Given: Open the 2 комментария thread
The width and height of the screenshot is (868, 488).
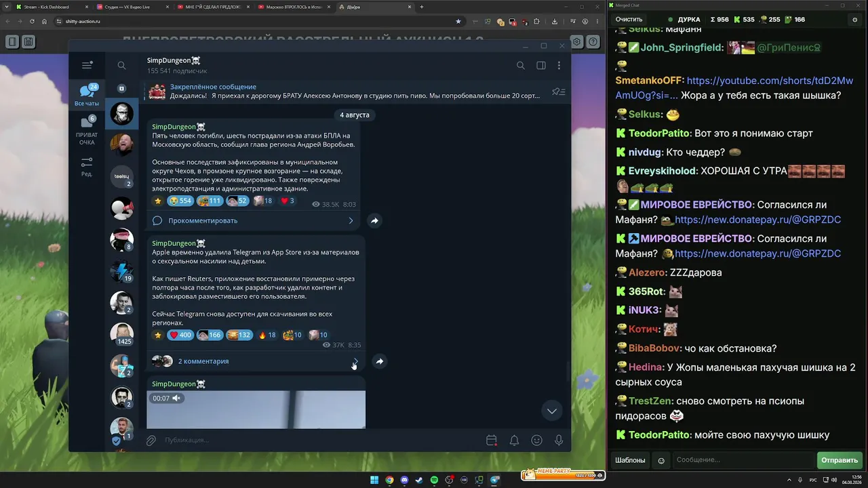Looking at the screenshot, I should pos(203,361).
